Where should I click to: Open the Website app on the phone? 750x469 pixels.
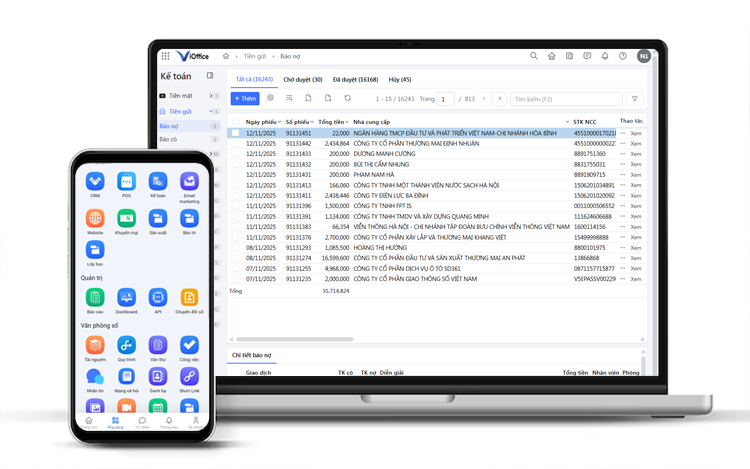(95, 218)
